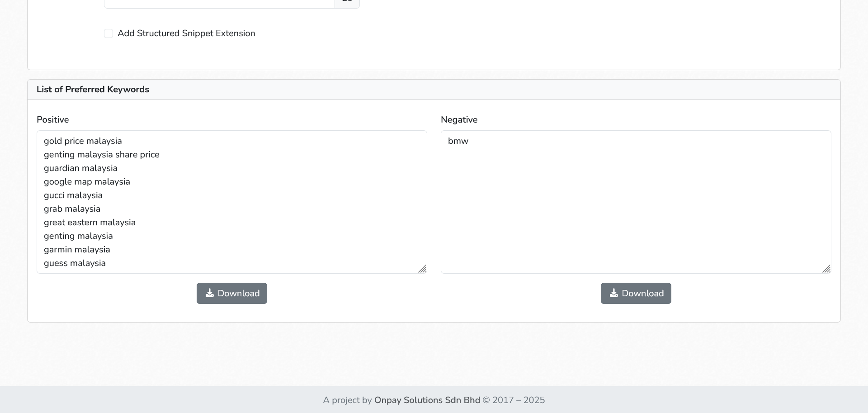Click the 'genting malaysia share price' line
Screen dimensions: 868x413
click(101, 155)
